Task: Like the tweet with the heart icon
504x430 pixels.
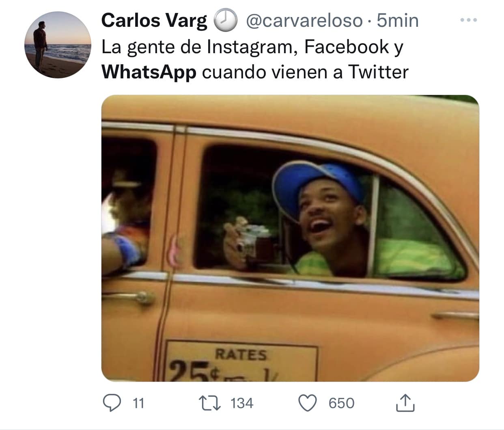Action: 308,403
